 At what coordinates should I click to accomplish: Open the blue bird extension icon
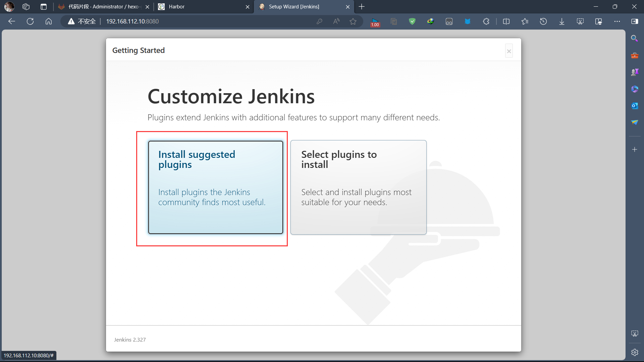pos(468,21)
